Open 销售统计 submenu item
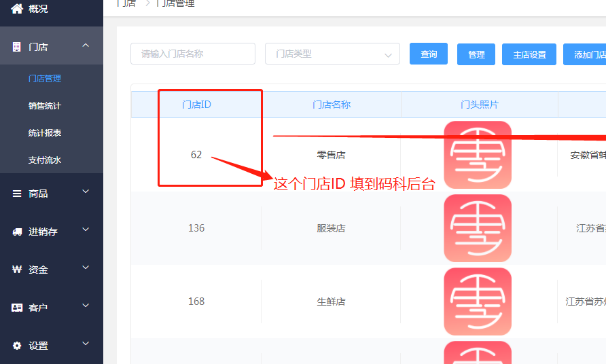Image resolution: width=606 pixels, height=364 pixels. [x=44, y=106]
